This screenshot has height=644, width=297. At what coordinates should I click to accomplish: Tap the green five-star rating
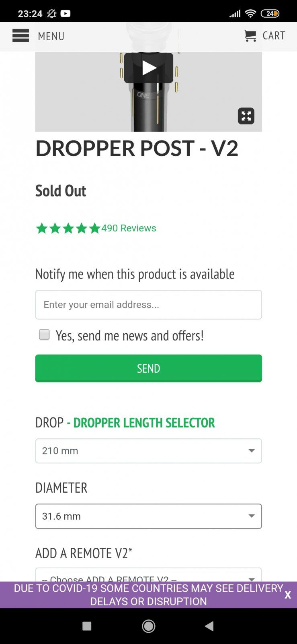pyautogui.click(x=68, y=228)
